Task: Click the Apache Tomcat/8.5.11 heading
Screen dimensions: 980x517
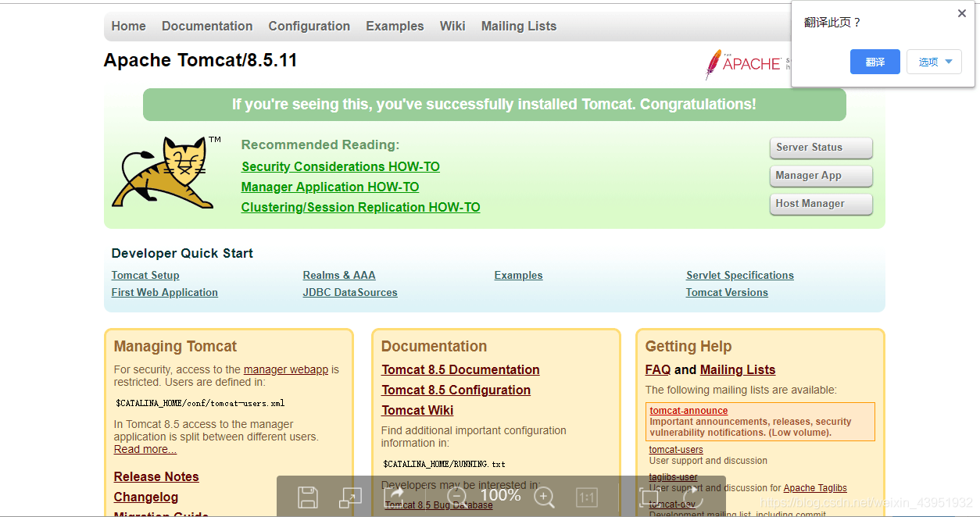Action: [x=200, y=60]
